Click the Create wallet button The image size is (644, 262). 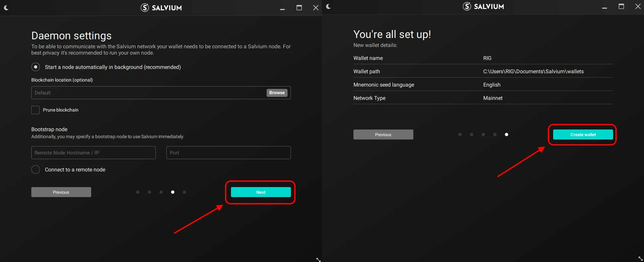click(x=583, y=134)
